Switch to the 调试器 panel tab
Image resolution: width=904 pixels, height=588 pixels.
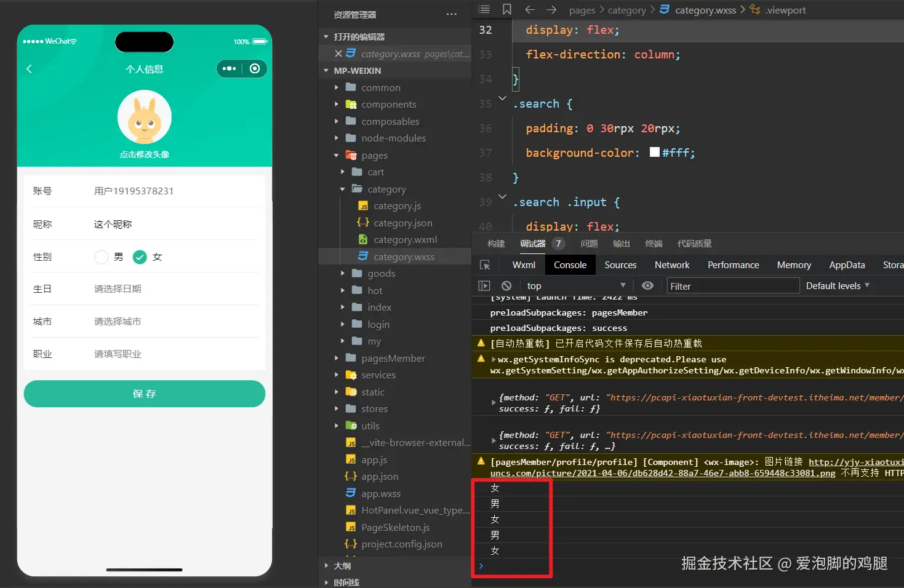(x=532, y=244)
